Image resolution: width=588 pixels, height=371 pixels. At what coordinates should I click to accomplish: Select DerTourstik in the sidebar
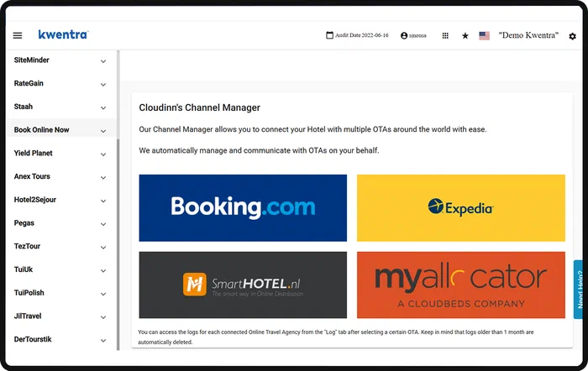tap(33, 339)
